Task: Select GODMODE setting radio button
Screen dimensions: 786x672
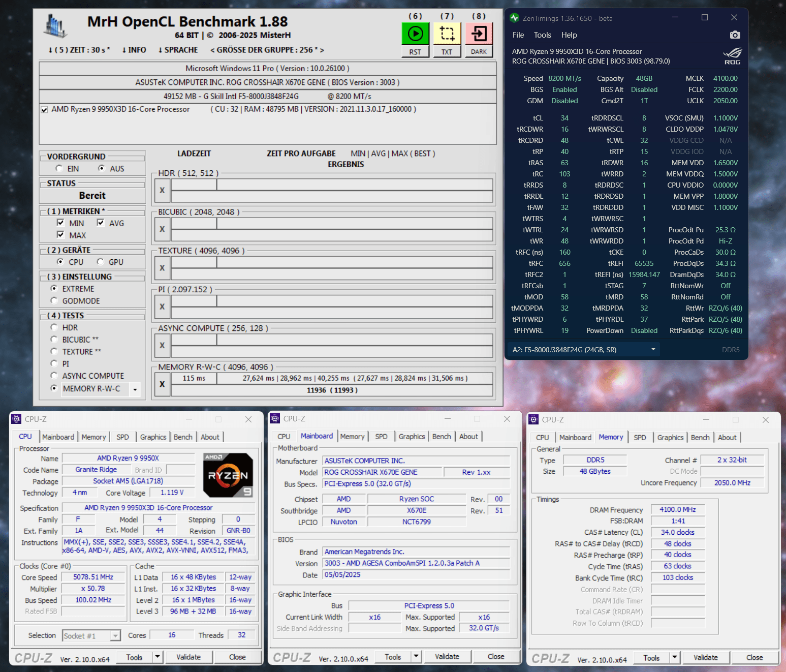Action: [54, 300]
